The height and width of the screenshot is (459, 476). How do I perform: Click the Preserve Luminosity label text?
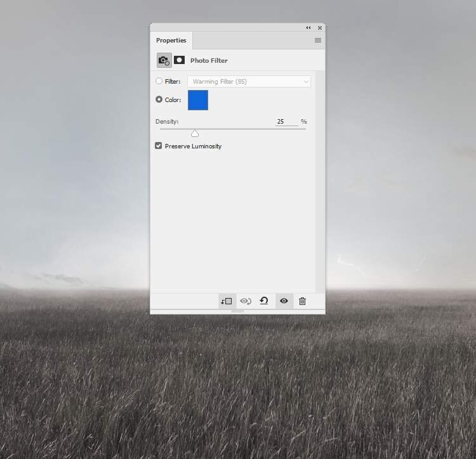(193, 146)
